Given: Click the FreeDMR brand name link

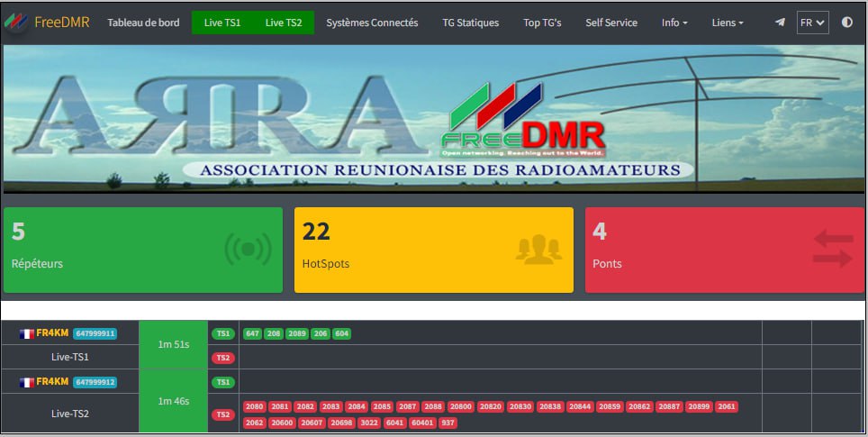Looking at the screenshot, I should click(x=62, y=23).
